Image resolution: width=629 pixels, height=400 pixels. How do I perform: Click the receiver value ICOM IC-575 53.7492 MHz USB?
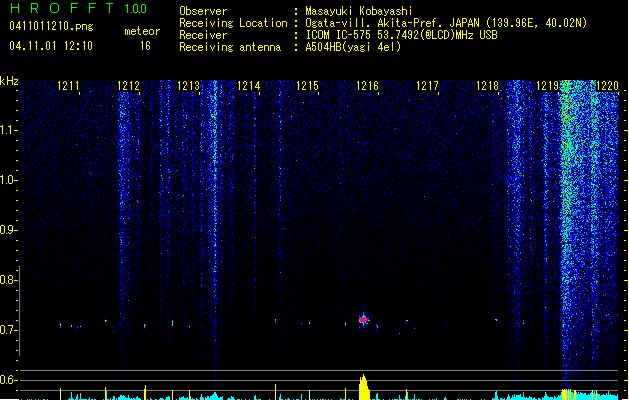(x=402, y=35)
